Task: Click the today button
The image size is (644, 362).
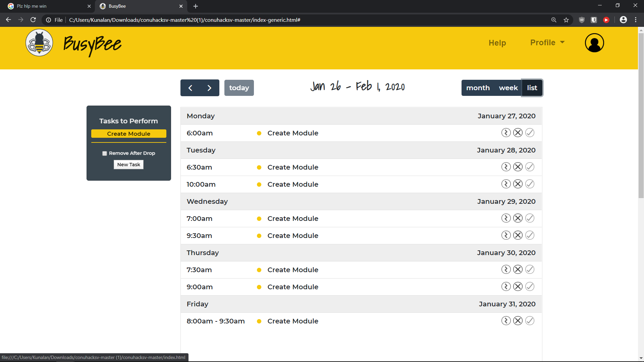Action: coord(239,88)
